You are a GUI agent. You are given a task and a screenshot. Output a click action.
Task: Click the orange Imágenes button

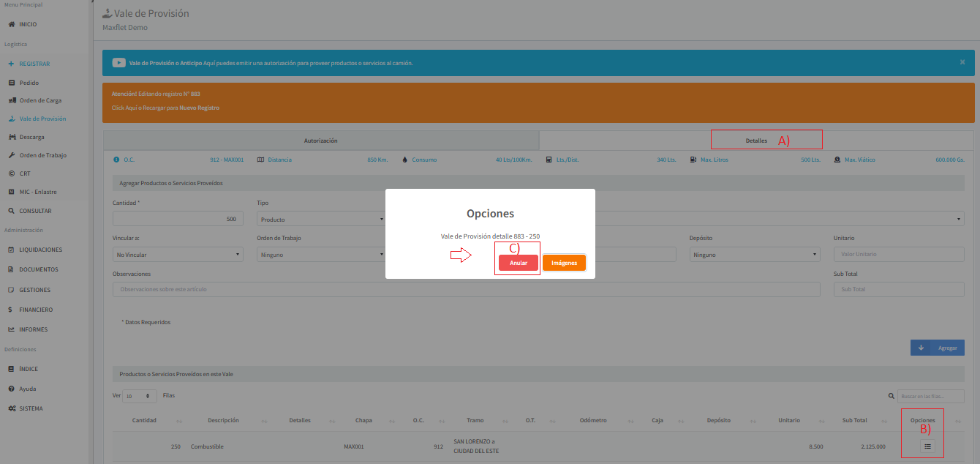[564, 263]
